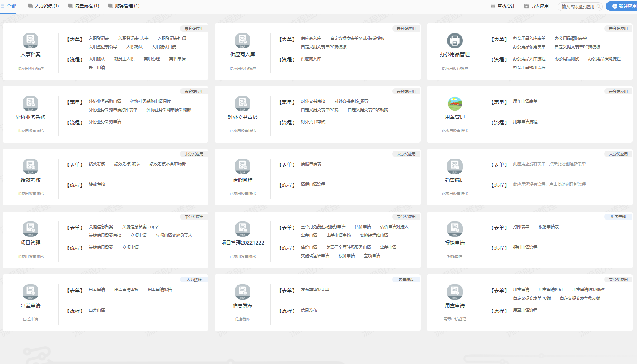Click the 财务管理 tag on 报销申请 card
Image resolution: width=637 pixels, height=364 pixels.
618,217
